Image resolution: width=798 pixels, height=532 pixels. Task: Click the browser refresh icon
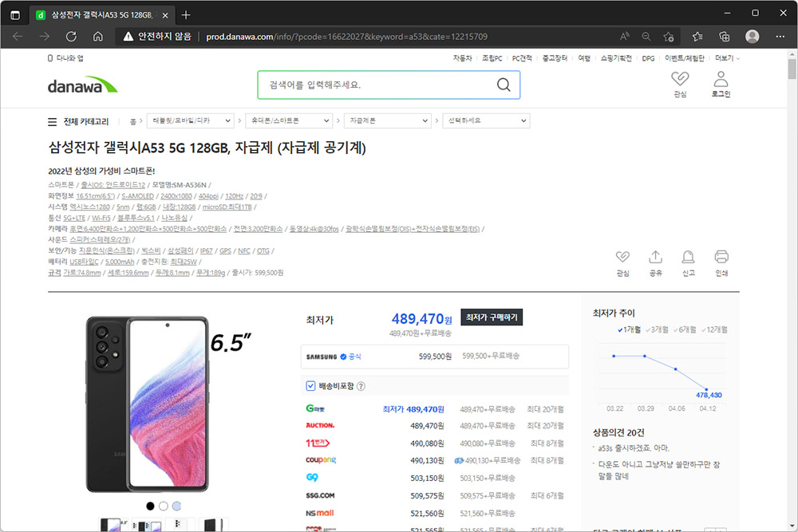coord(71,36)
